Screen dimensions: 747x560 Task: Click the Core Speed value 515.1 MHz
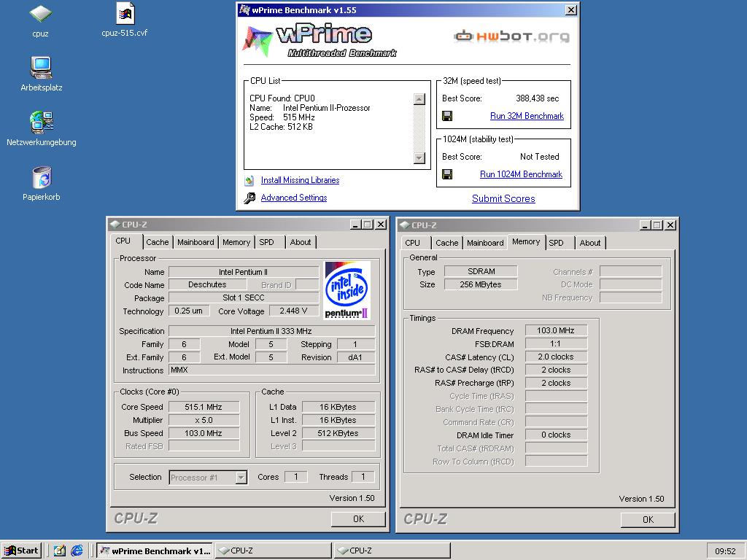tap(204, 407)
